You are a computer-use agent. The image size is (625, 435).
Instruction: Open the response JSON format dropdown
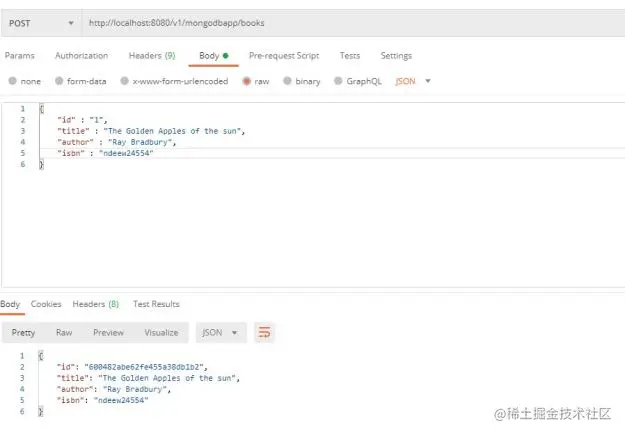tap(221, 333)
